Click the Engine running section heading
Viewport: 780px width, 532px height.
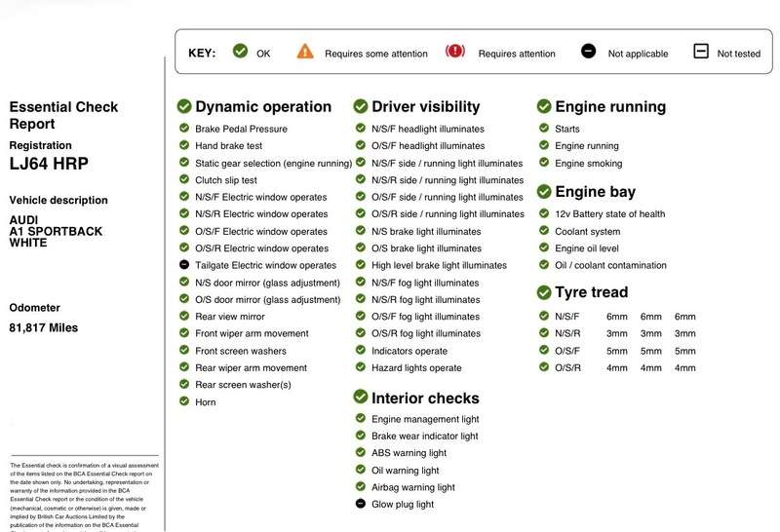[609, 106]
